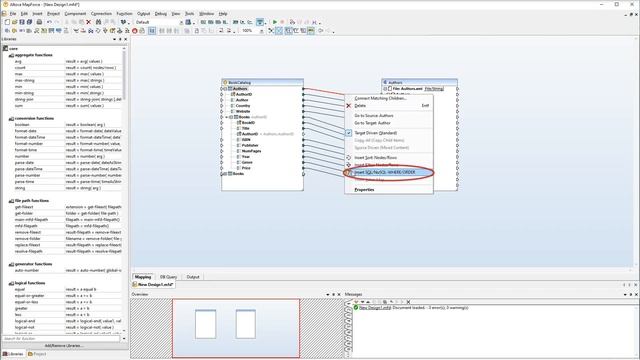Click the Insert Sort Nodes/Rows icon

349,158
